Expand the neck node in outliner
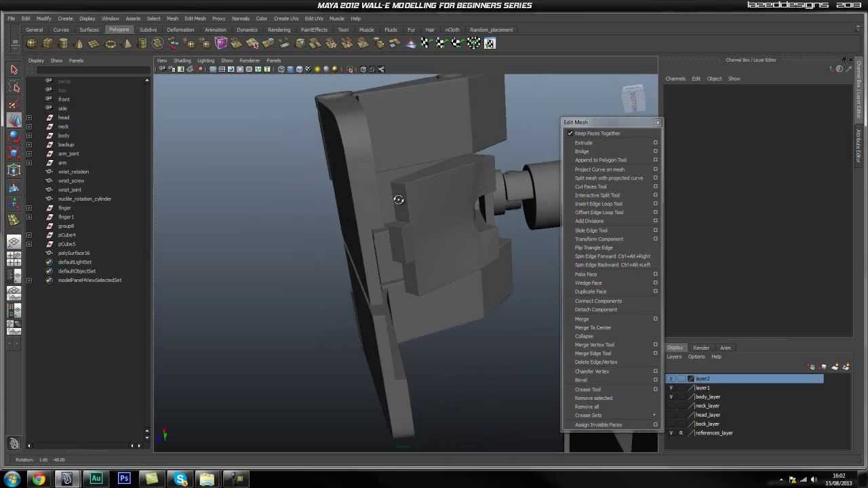The height and width of the screenshot is (488, 868). click(29, 127)
